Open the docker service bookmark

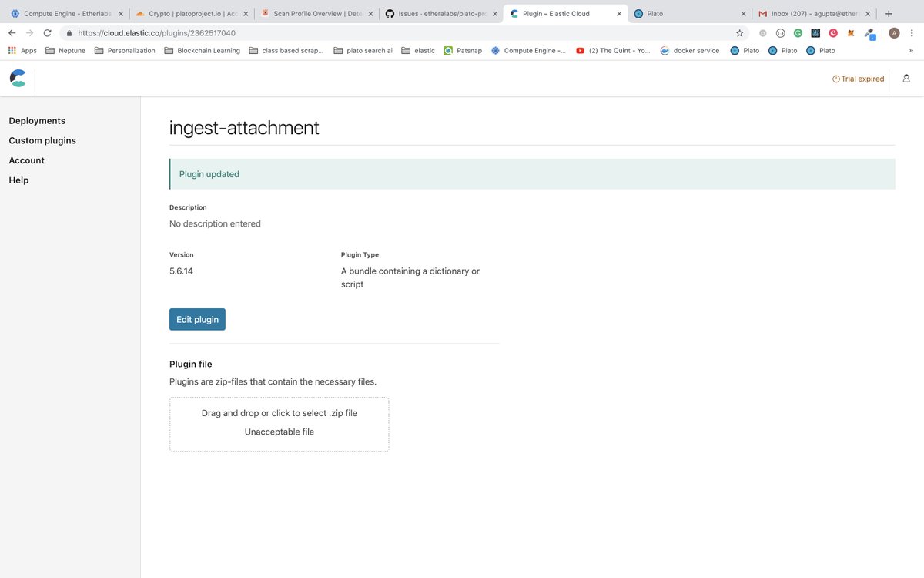tap(690, 50)
